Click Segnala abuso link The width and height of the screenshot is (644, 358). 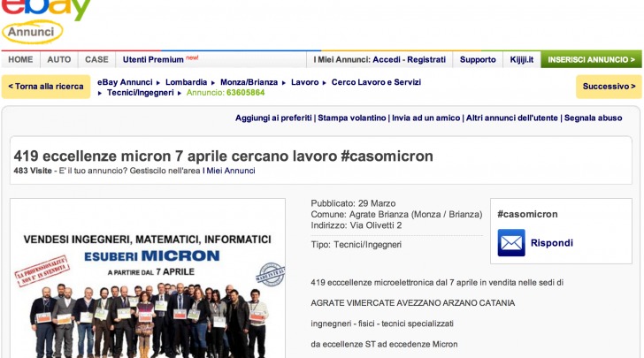click(x=593, y=118)
